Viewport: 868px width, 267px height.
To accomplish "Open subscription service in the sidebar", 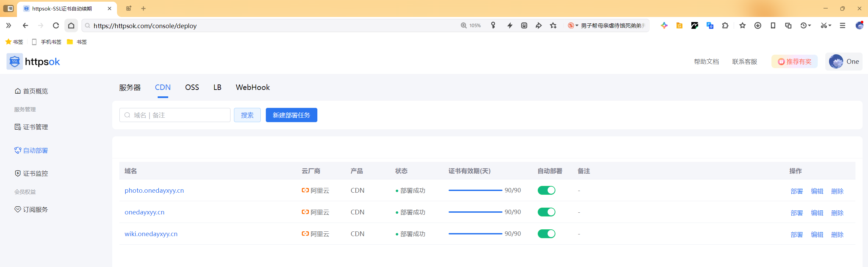I will pos(31,209).
